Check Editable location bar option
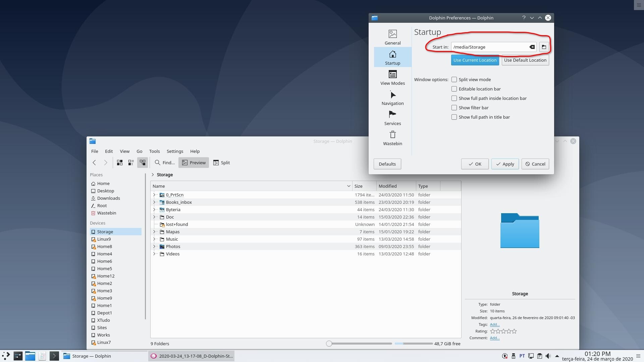 tap(454, 89)
